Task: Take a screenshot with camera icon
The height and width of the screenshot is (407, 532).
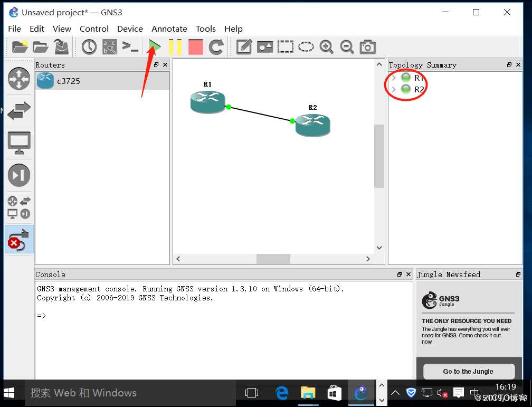Action: click(368, 47)
